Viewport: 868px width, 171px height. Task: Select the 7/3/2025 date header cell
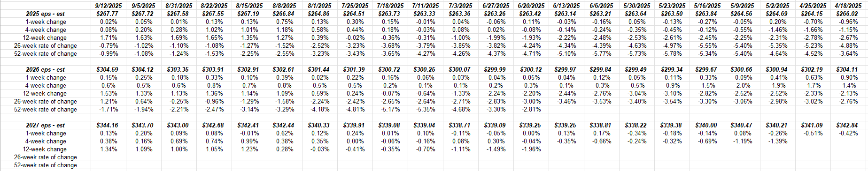(461, 6)
